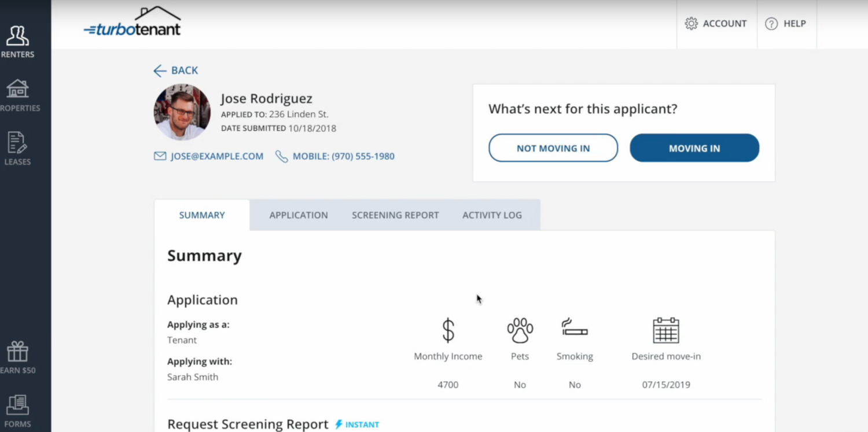This screenshot has height=432, width=868.
Task: Click the Account gear icon
Action: pos(691,24)
